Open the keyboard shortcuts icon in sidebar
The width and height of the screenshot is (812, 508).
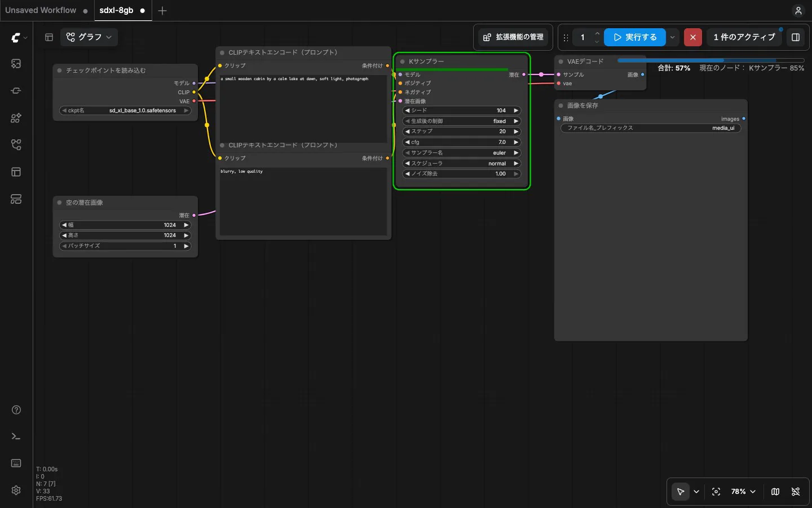[x=16, y=463]
